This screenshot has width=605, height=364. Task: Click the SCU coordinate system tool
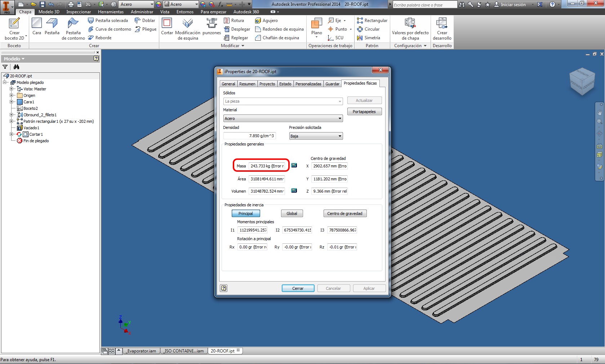pos(336,38)
